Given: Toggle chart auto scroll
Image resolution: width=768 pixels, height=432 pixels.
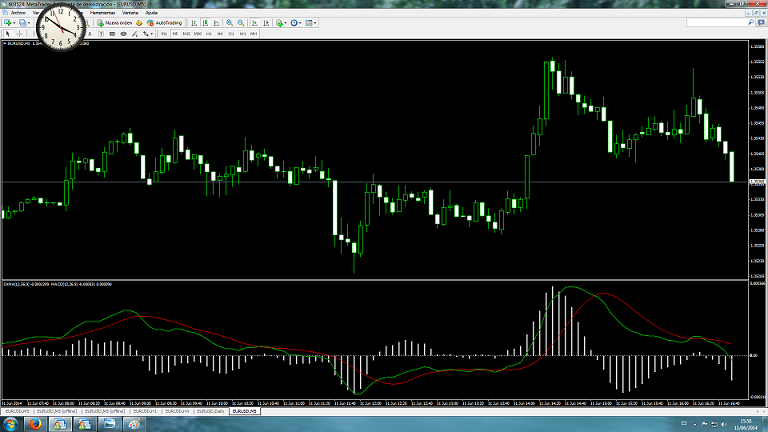Looking at the screenshot, I should (x=255, y=23).
